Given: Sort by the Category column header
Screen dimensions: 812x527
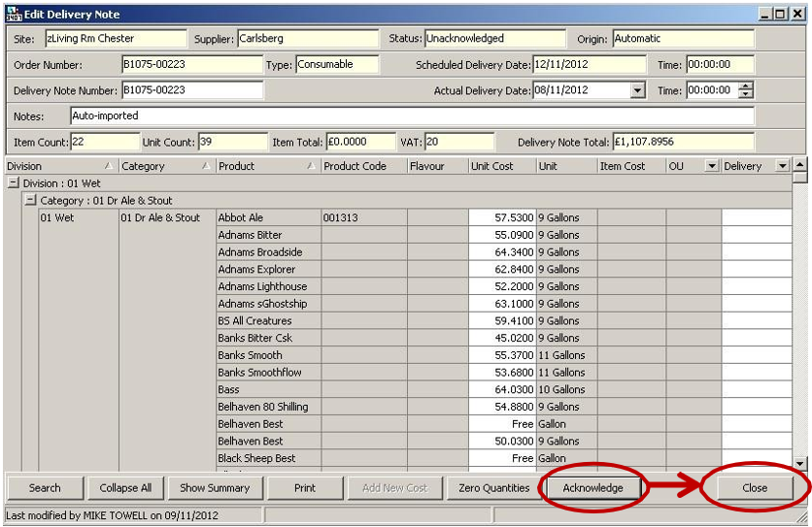Looking at the screenshot, I should [x=165, y=166].
